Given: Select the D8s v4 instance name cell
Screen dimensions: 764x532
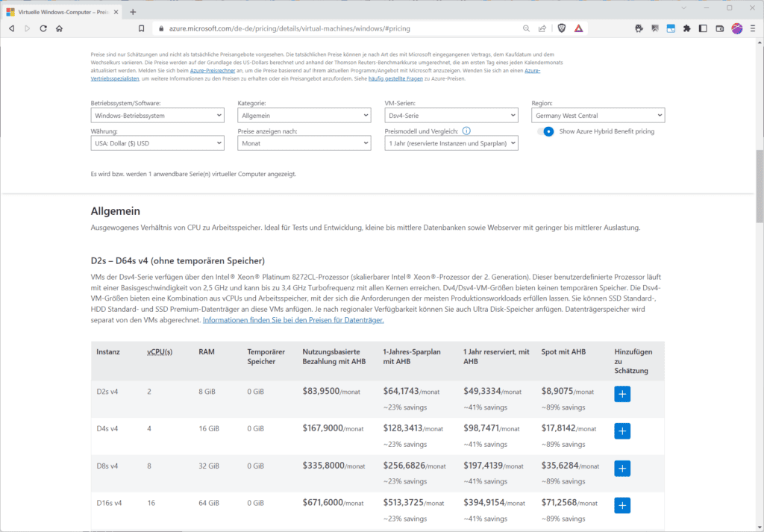Looking at the screenshot, I should click(x=107, y=466).
